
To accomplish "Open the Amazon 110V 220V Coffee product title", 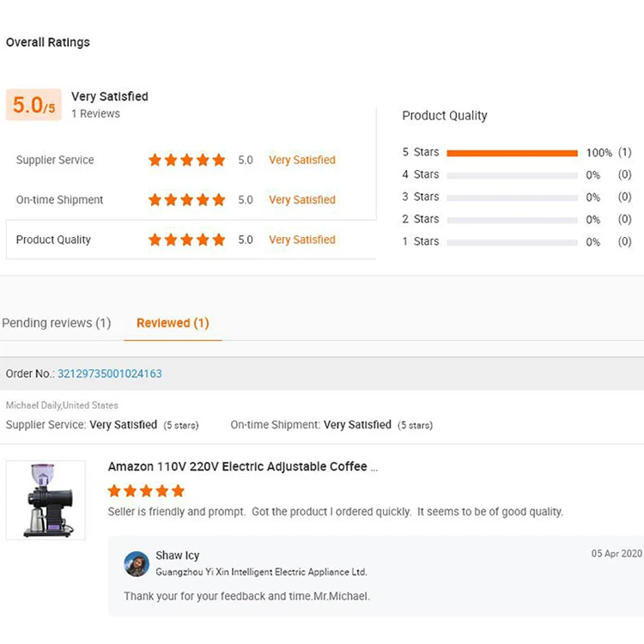I will coord(242,467).
